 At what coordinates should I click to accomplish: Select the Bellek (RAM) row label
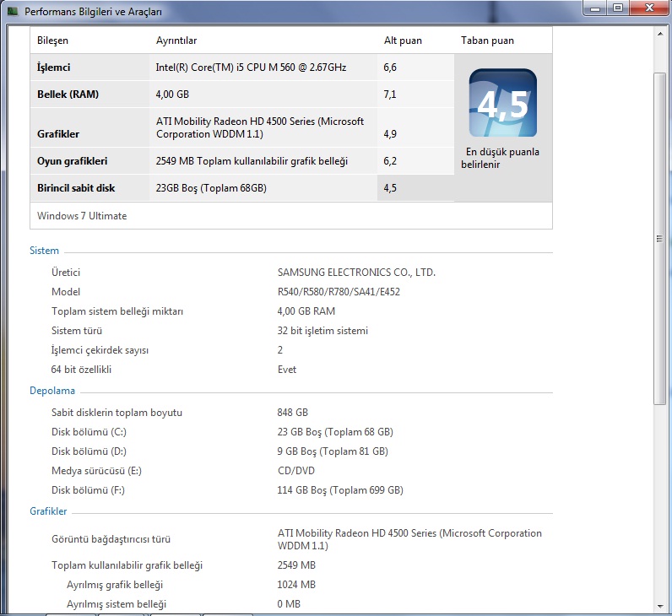point(68,95)
